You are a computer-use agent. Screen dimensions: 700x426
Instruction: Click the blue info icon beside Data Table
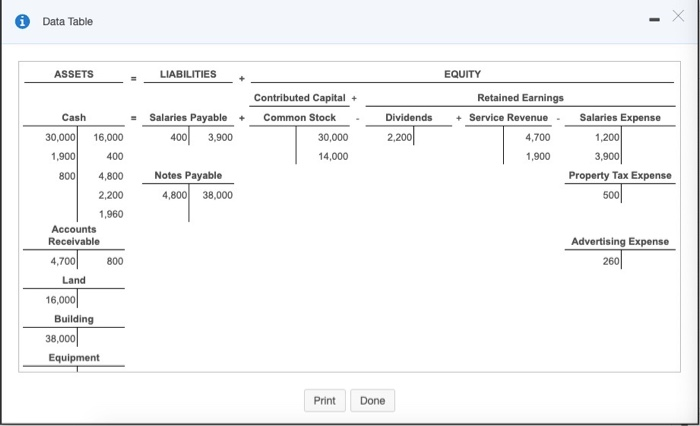coord(22,21)
